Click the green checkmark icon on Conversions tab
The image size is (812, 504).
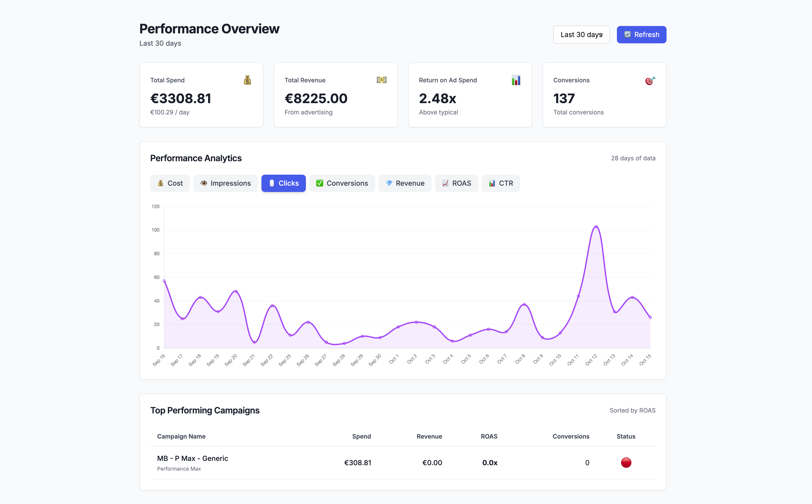point(320,183)
